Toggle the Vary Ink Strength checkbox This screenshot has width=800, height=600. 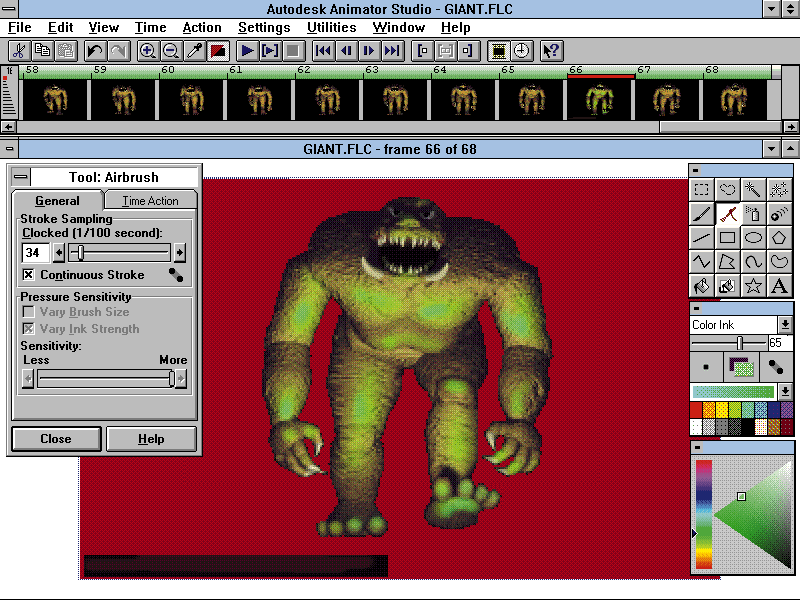tap(28, 329)
